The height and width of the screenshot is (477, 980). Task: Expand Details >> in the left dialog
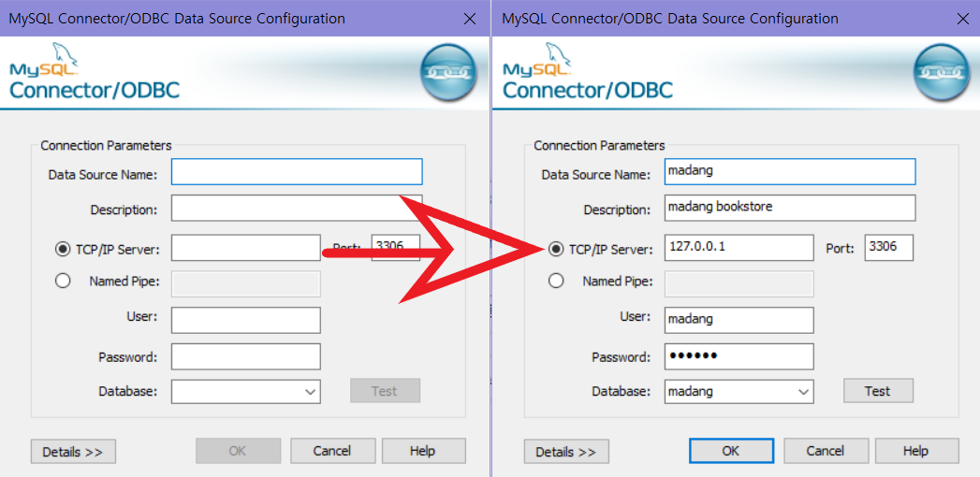tap(73, 452)
